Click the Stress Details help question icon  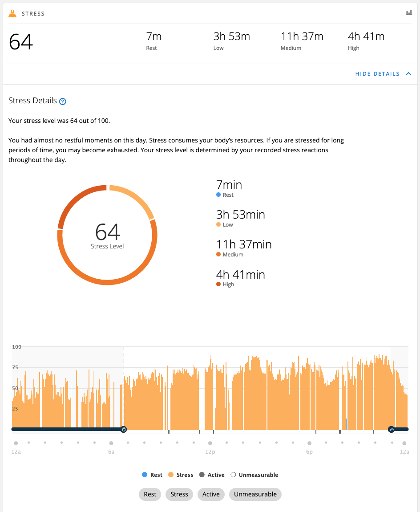[x=63, y=101]
